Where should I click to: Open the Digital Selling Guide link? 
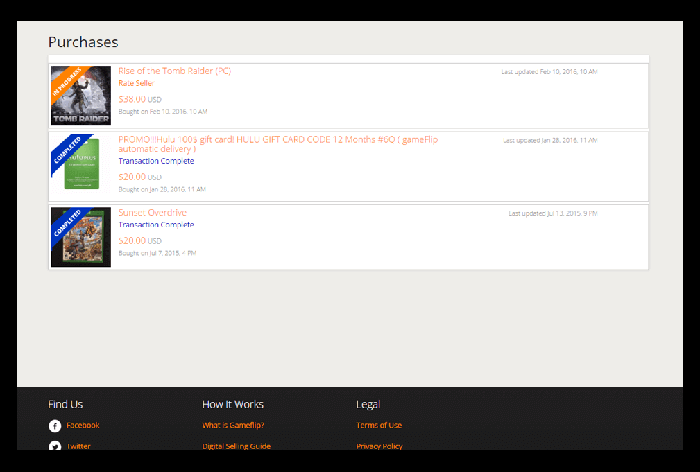(x=236, y=446)
